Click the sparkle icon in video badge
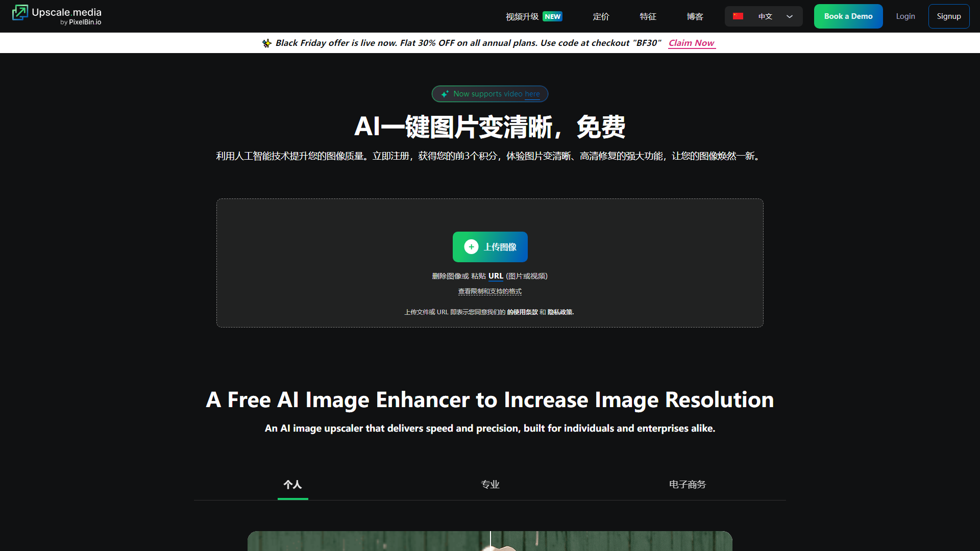Image resolution: width=980 pixels, height=551 pixels. point(445,94)
